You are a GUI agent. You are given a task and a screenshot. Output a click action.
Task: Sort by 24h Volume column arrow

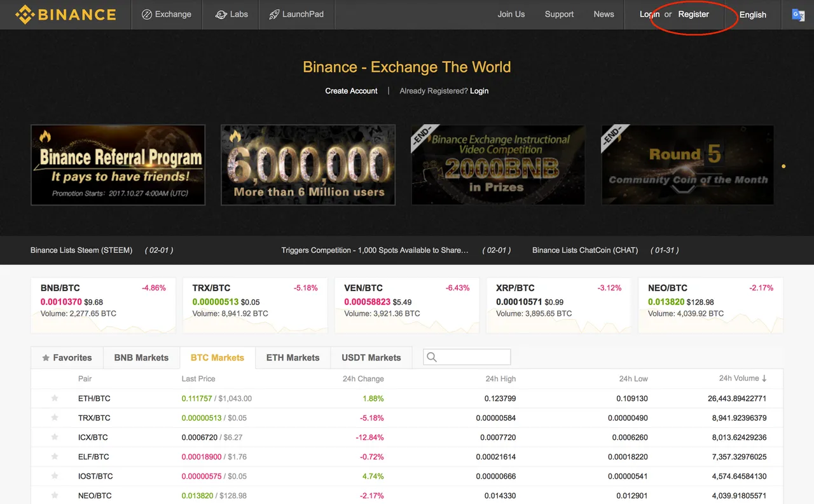pyautogui.click(x=764, y=378)
